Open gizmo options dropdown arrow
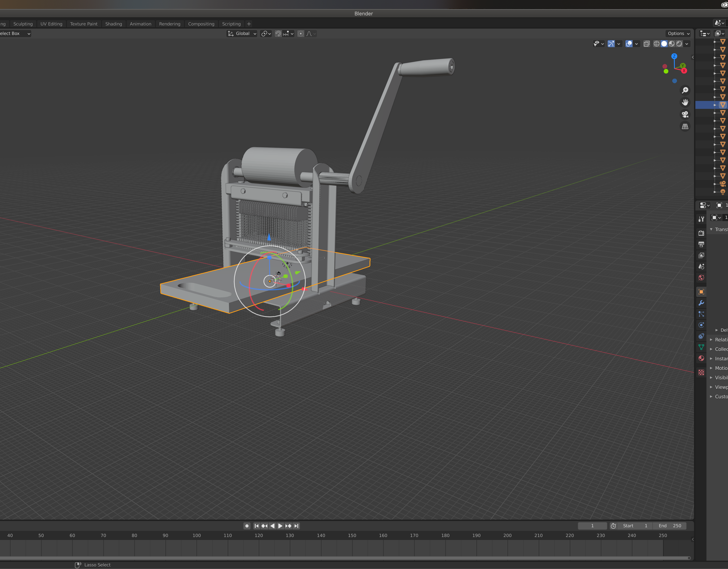 pos(619,44)
